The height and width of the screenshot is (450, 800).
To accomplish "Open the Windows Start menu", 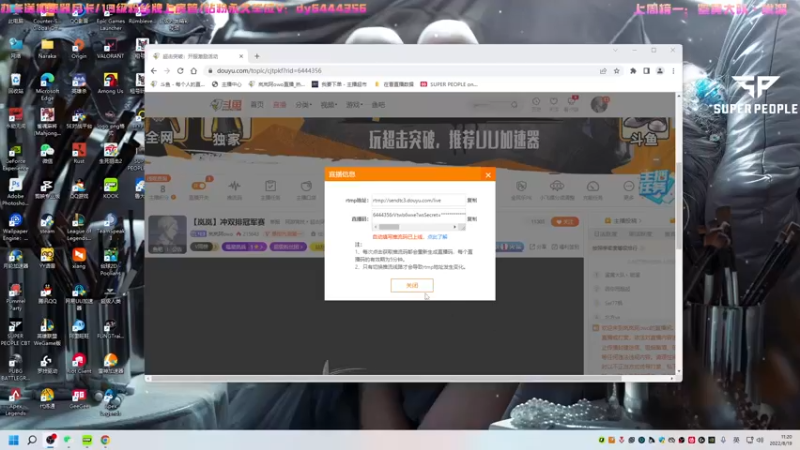I will pos(14,440).
